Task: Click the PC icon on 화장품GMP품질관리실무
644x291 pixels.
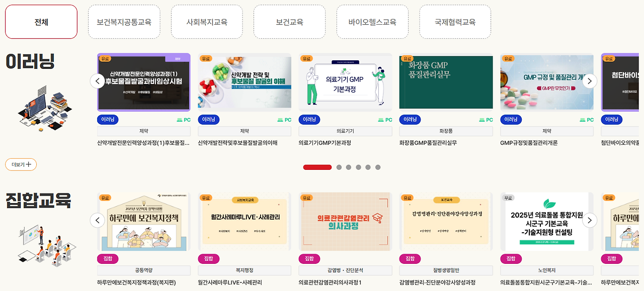Action: tap(486, 120)
